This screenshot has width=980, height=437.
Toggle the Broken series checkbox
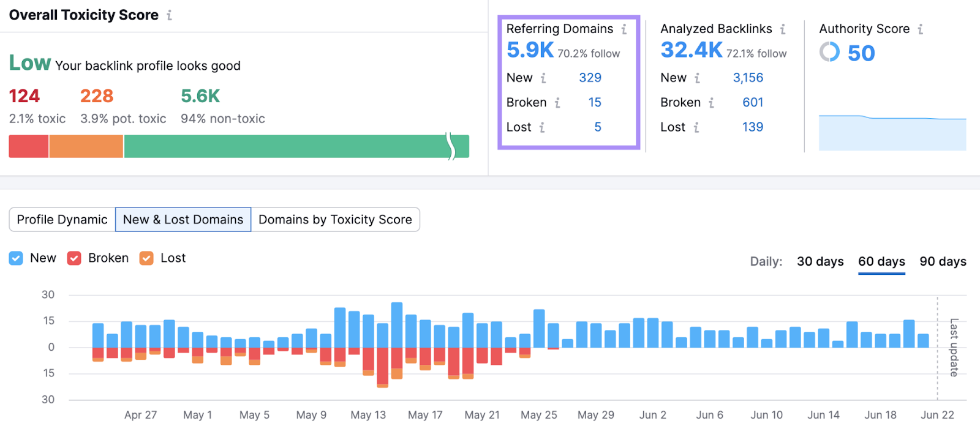coord(74,258)
